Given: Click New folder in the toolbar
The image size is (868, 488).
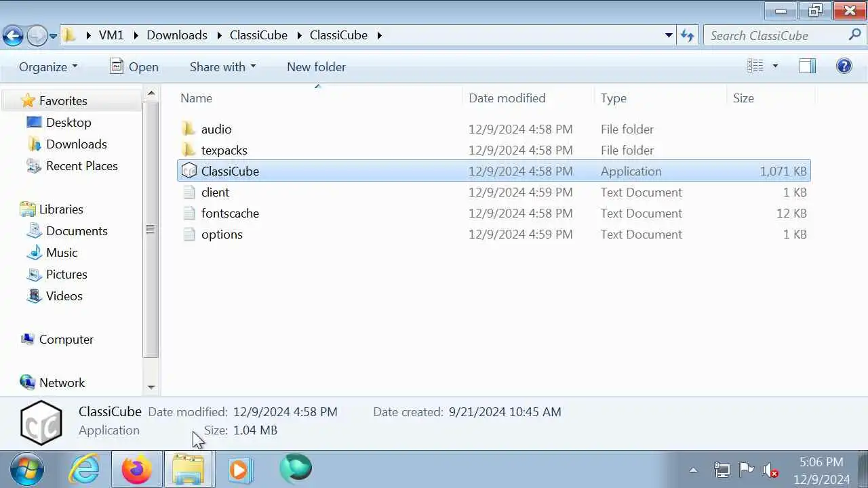Looking at the screenshot, I should pos(316,66).
